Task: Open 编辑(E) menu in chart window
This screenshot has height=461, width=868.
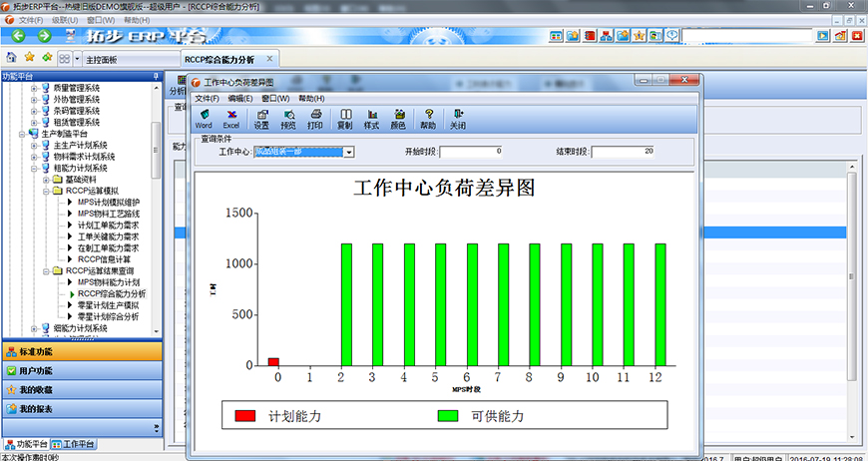Action: click(241, 99)
